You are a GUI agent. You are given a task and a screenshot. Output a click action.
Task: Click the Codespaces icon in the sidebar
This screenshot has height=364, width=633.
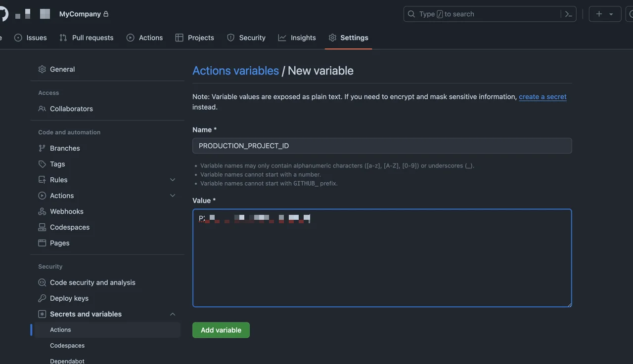[43, 227]
